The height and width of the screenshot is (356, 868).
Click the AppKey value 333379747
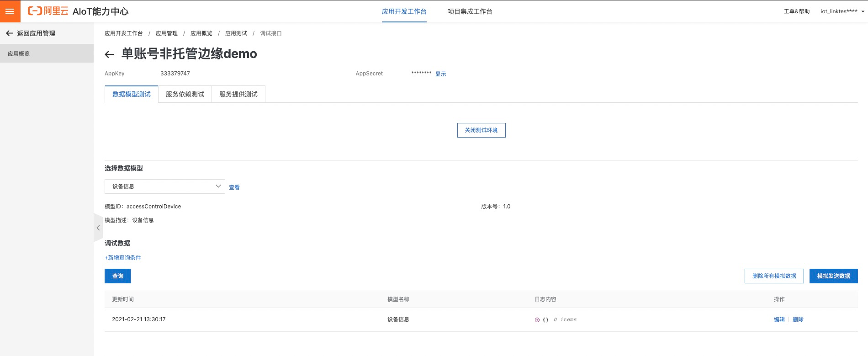[175, 74]
